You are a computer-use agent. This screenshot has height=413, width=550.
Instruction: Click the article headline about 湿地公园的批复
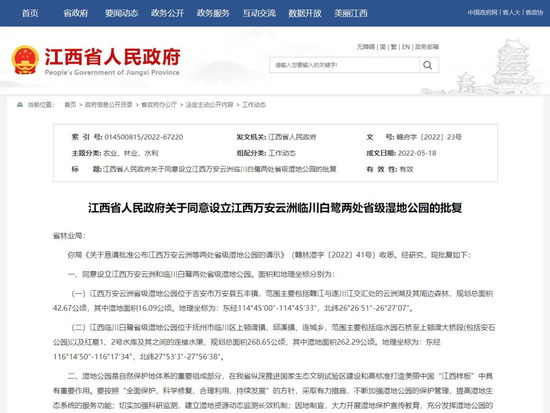[x=275, y=208]
